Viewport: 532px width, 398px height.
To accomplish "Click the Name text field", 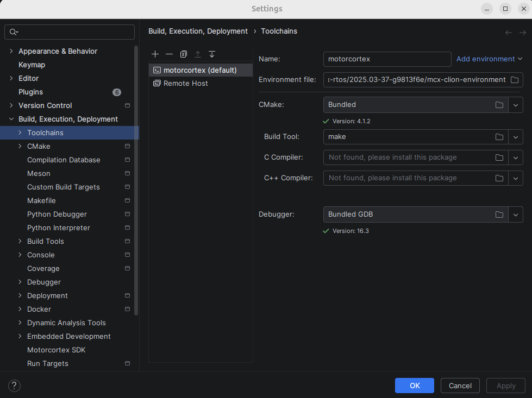I will tap(387, 59).
